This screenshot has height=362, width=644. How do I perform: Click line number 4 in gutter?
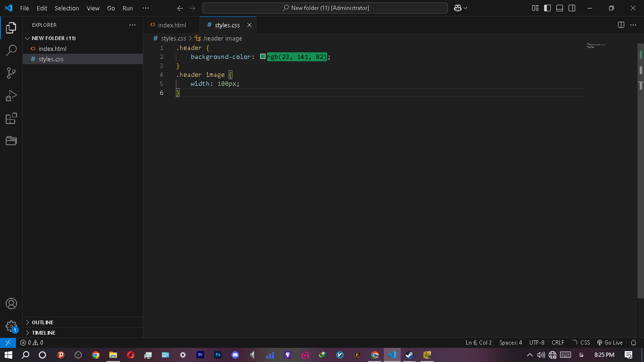162,74
